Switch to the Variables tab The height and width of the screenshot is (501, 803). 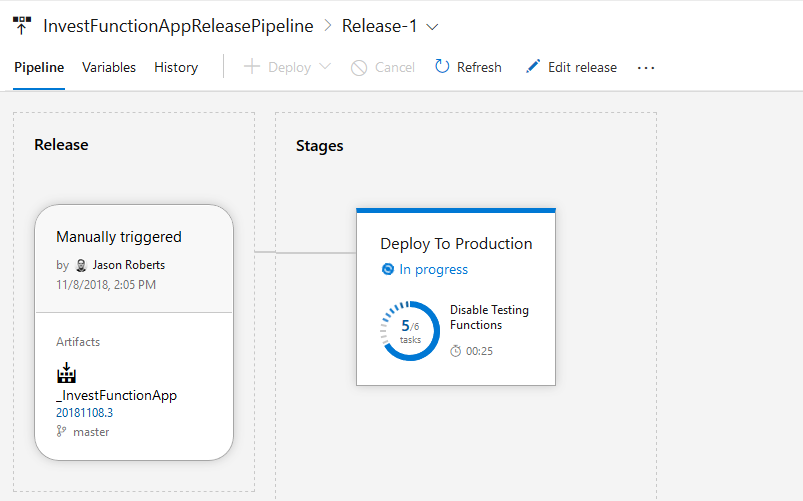[109, 67]
